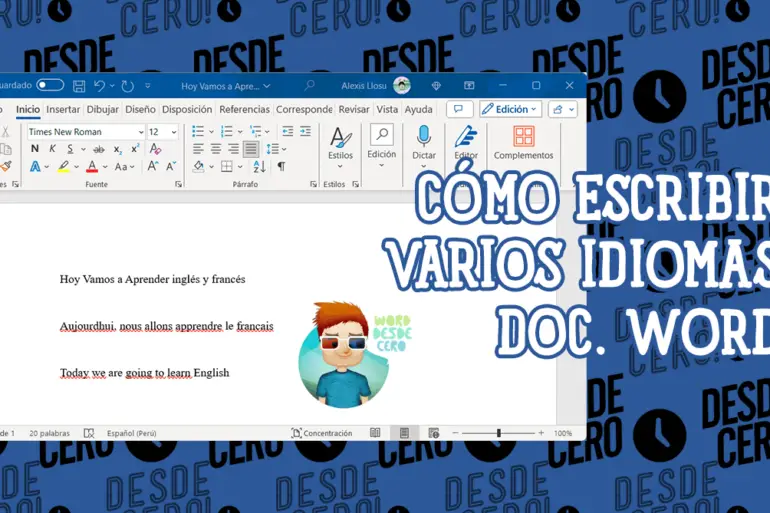Toggle italic with the K button
This screenshot has height=513, width=770.
[x=52, y=149]
